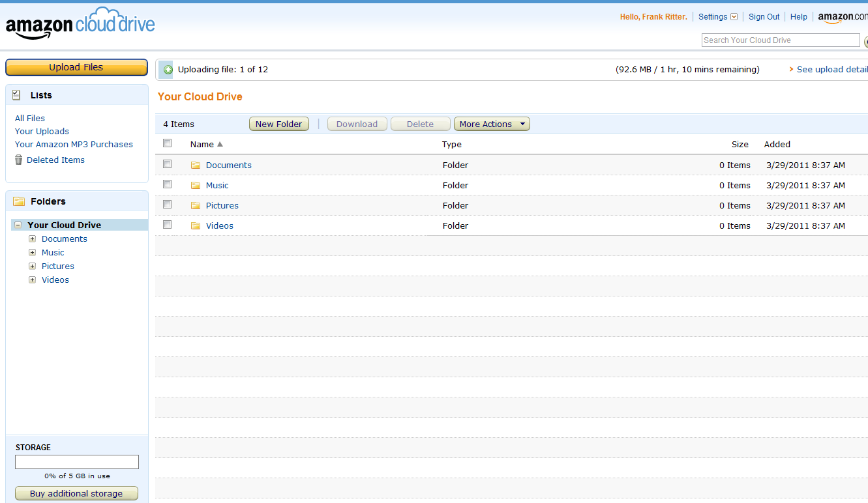Sort by the Type column header
This screenshot has width=868, height=503.
451,144
